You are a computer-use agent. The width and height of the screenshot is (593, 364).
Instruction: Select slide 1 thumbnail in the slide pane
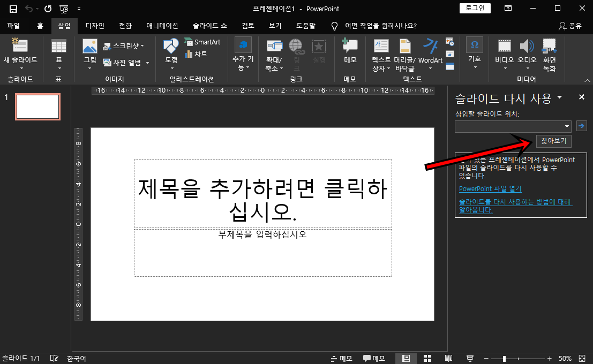pyautogui.click(x=37, y=107)
